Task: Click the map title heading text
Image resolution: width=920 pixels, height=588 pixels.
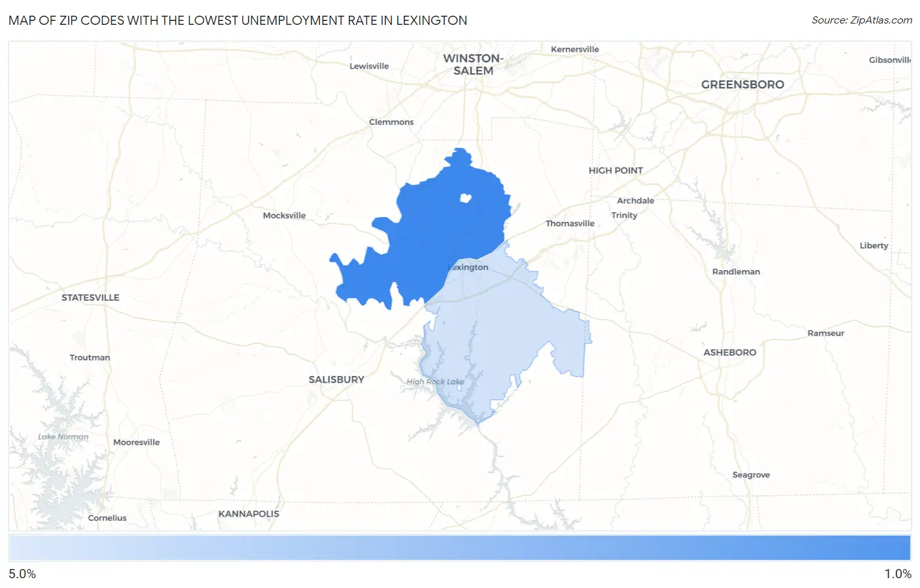Action: tap(238, 20)
